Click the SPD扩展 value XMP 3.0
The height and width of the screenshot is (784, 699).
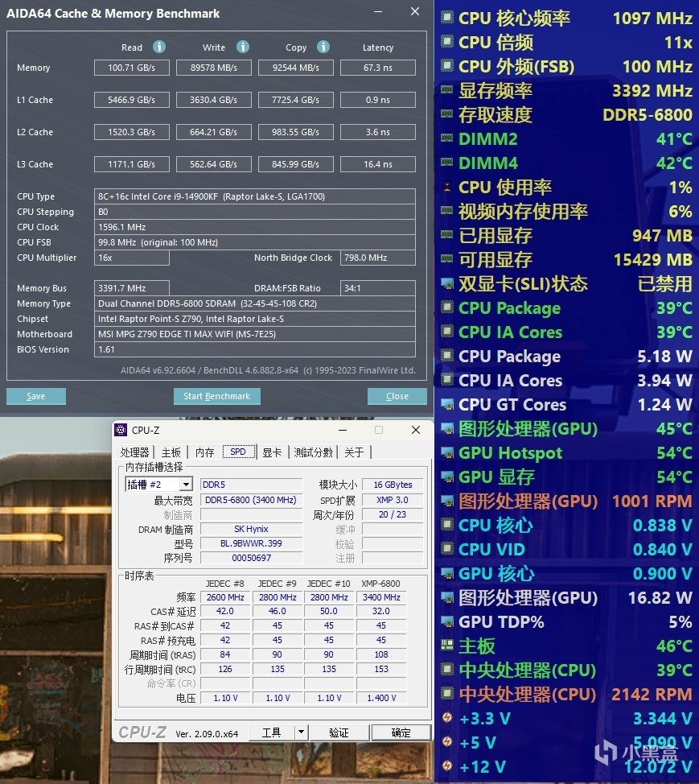[393, 500]
